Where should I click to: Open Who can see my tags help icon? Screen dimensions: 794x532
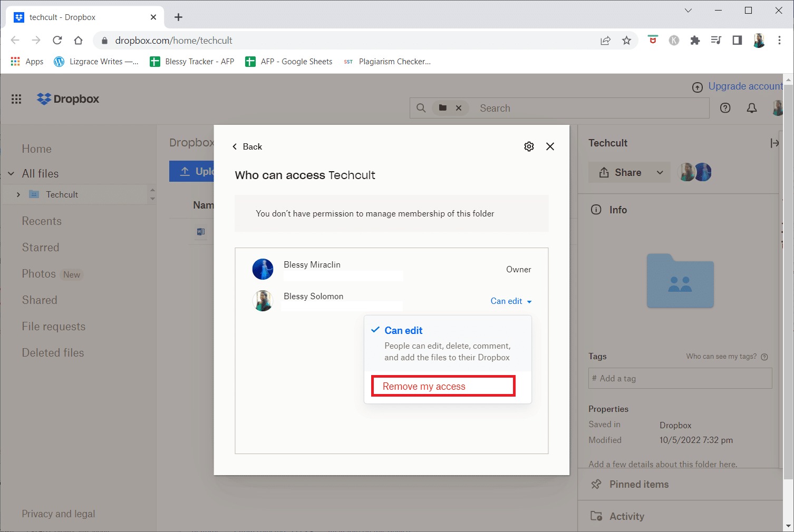(x=764, y=357)
